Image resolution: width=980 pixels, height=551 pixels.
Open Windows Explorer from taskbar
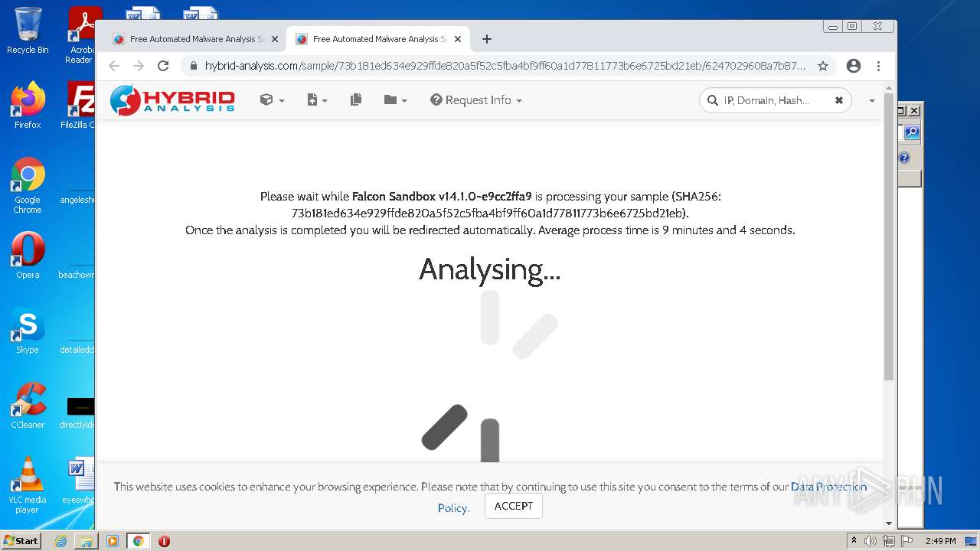click(87, 541)
